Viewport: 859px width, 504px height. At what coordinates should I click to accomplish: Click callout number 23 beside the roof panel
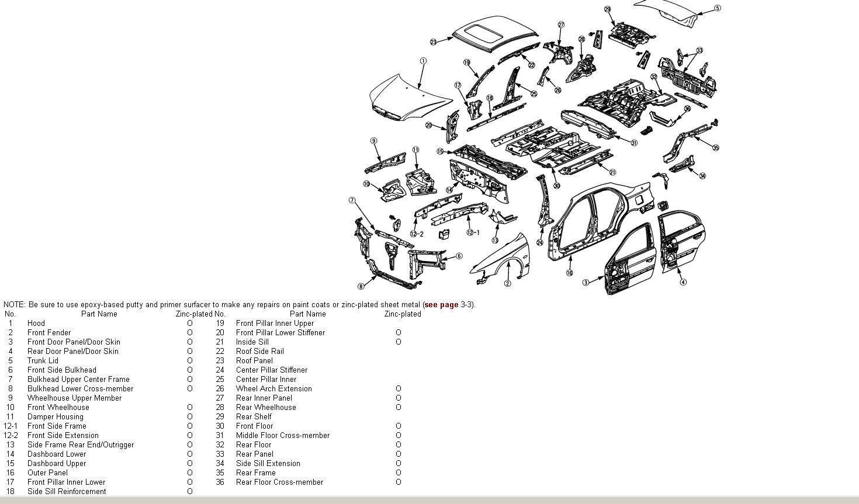click(x=433, y=41)
